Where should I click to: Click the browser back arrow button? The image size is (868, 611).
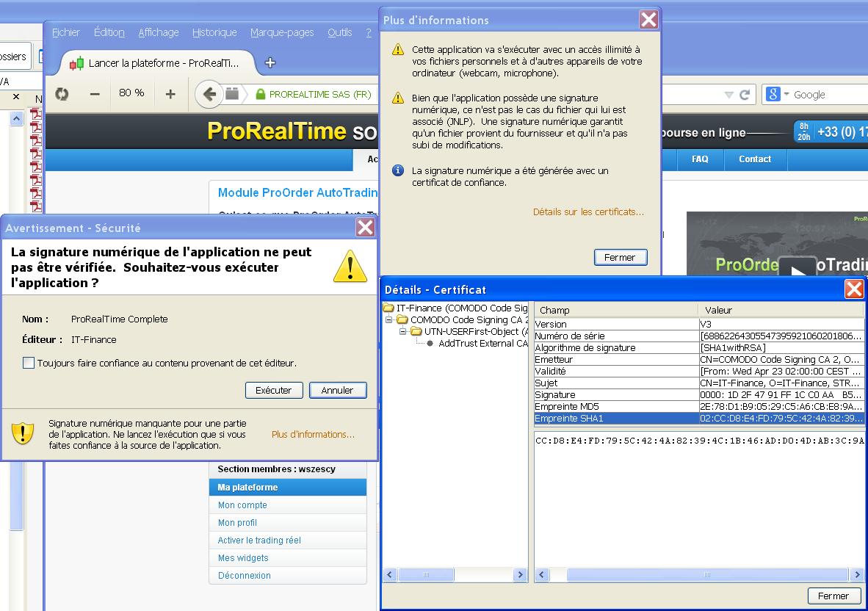[x=209, y=94]
